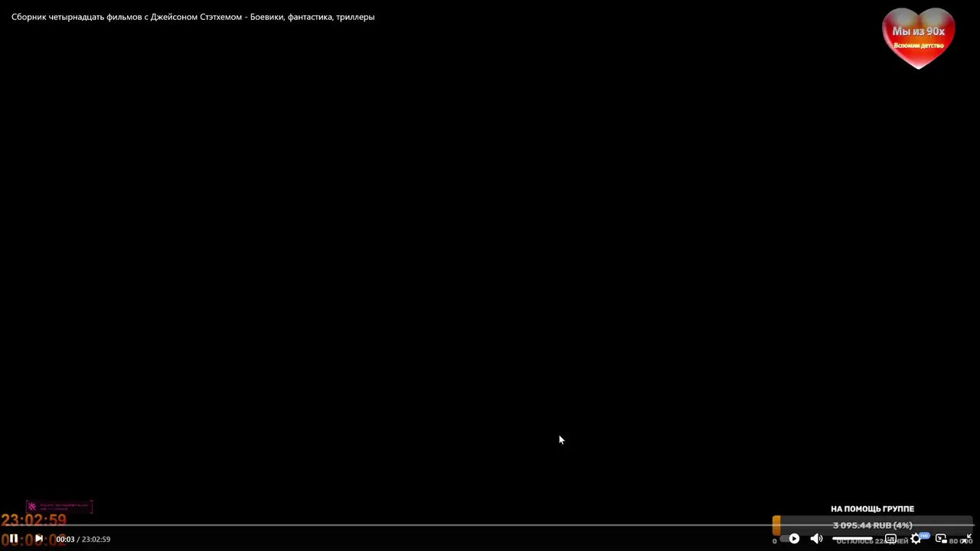Toggle the autoplay switch
The width and height of the screenshot is (980, 551).
[x=789, y=539]
